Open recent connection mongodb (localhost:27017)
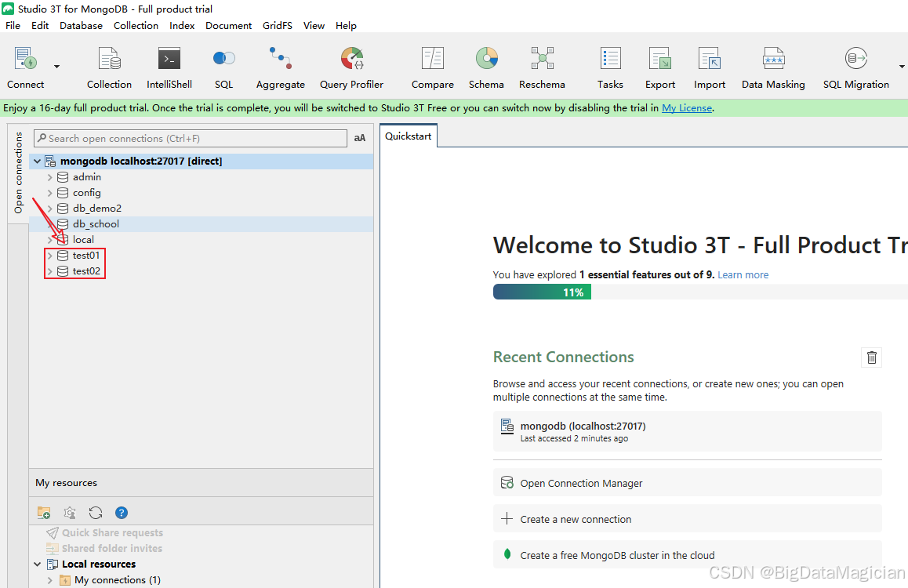The height and width of the screenshot is (588, 908). point(688,431)
